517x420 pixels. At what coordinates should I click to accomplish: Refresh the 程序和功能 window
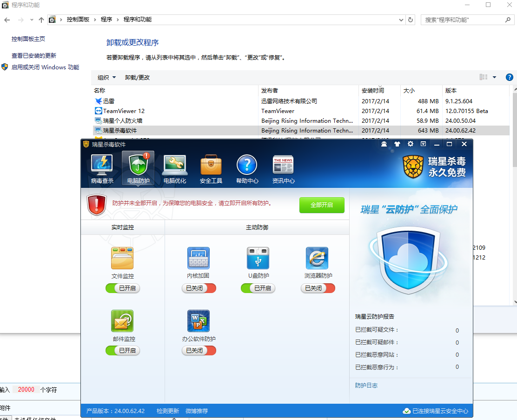point(411,20)
